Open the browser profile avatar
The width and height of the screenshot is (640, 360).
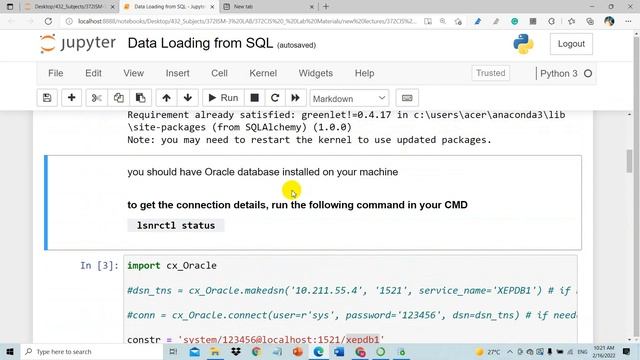tap(609, 21)
